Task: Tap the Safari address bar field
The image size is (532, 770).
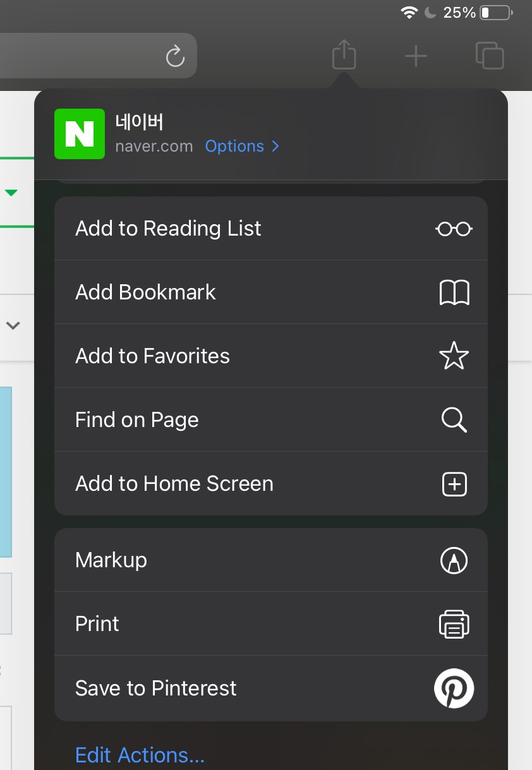Action: click(x=98, y=56)
